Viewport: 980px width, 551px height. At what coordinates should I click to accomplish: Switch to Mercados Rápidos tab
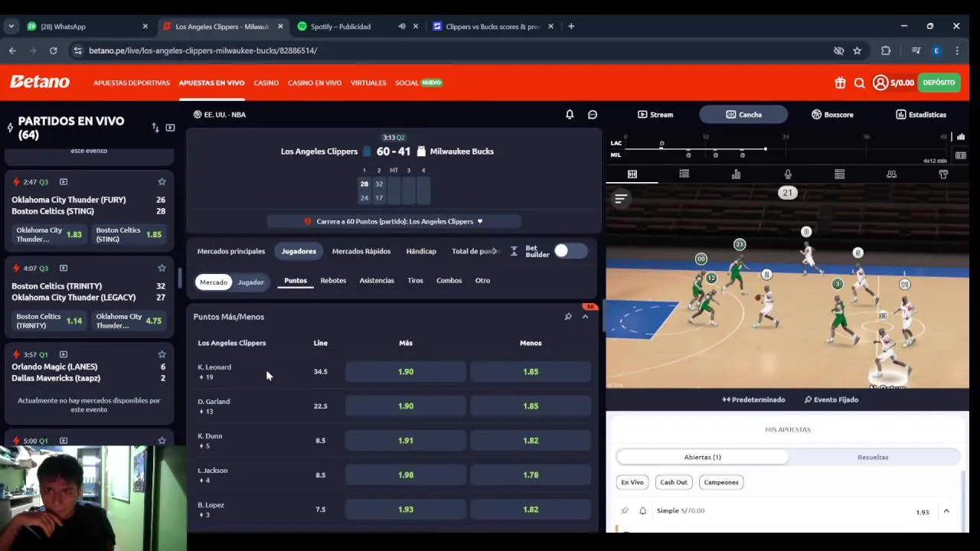[361, 251]
